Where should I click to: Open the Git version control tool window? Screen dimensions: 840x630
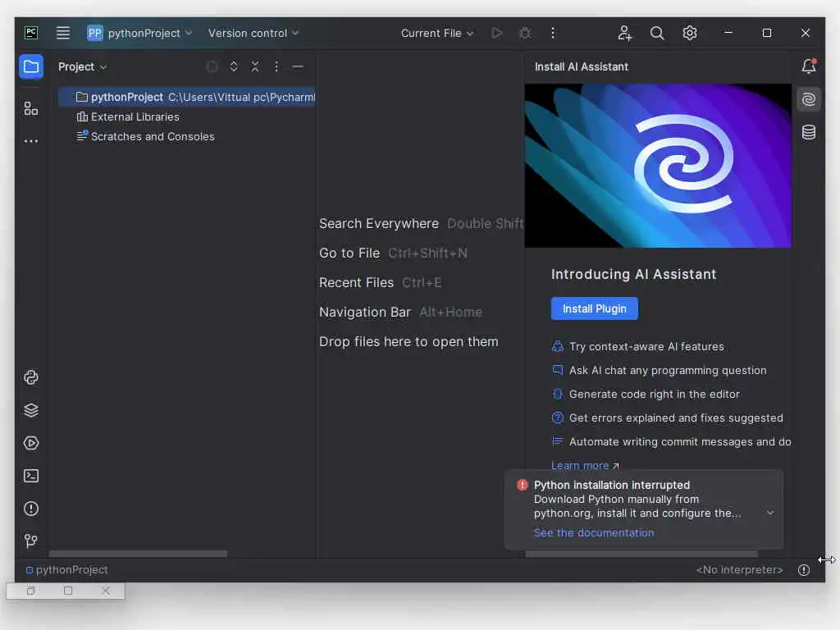(31, 541)
